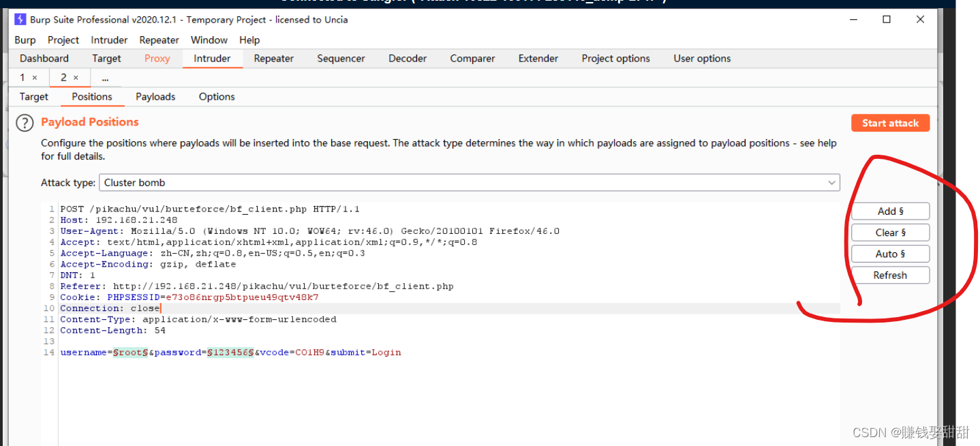The image size is (980, 446).
Task: Switch to the top-level Target tab
Action: (x=106, y=59)
